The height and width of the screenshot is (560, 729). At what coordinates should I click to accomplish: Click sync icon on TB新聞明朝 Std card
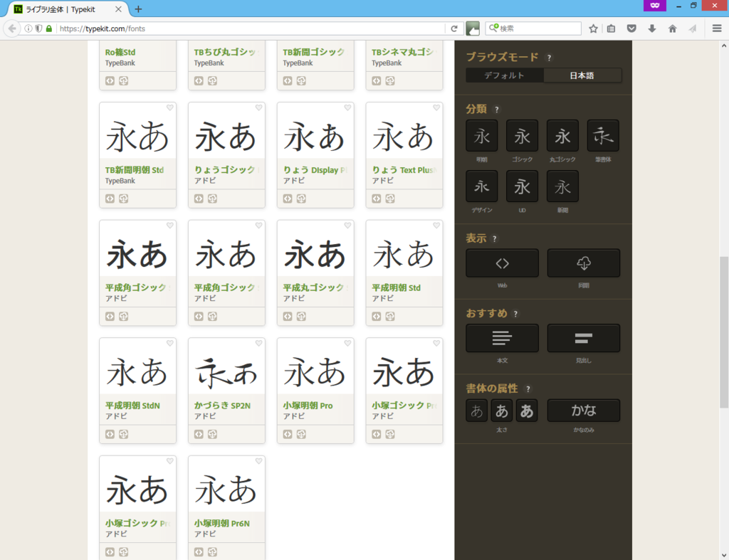124,199
